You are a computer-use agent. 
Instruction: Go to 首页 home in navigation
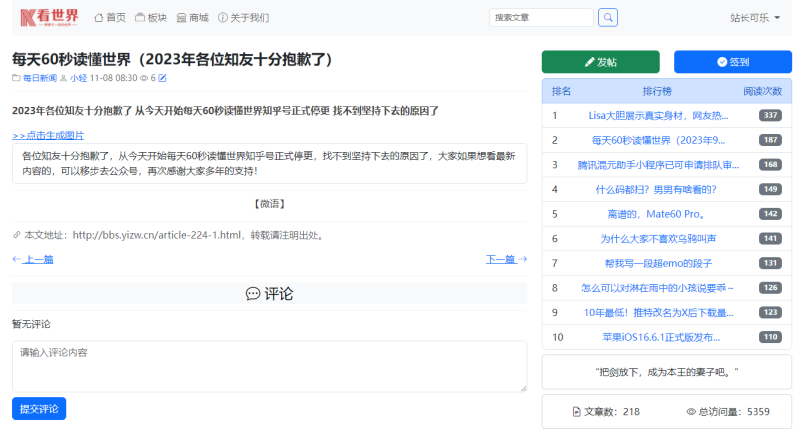pyautogui.click(x=110, y=18)
